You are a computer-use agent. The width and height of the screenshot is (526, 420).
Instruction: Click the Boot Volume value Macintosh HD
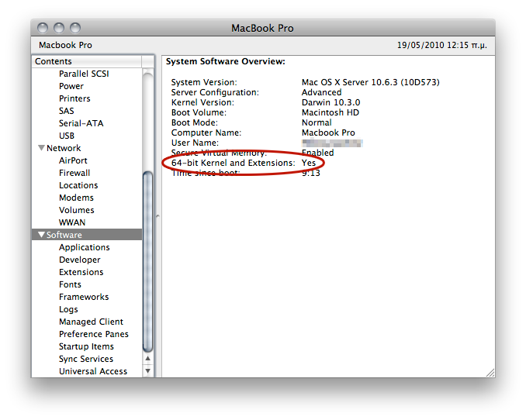point(330,112)
